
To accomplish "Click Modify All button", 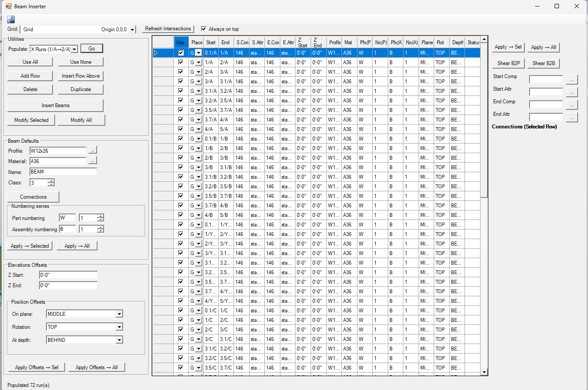I will click(81, 120).
